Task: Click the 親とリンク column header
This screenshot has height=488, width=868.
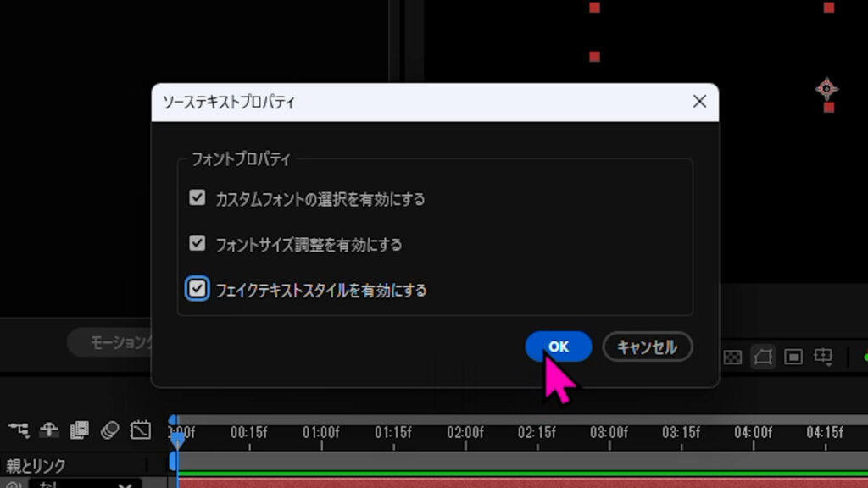Action: point(36,465)
